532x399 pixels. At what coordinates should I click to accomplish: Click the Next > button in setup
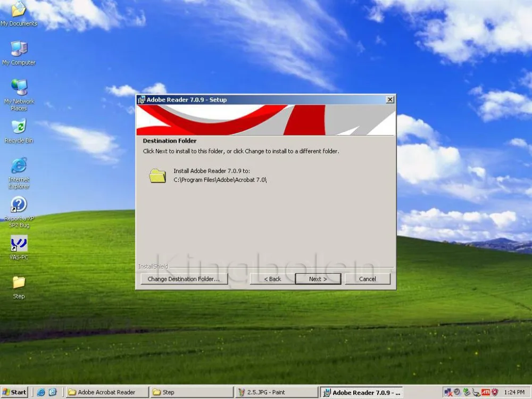coord(318,279)
